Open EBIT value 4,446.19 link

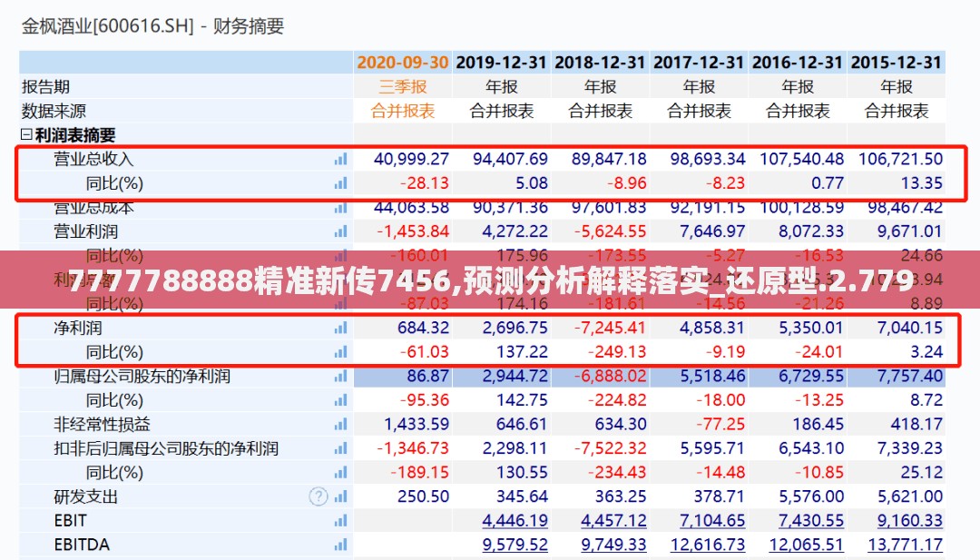(515, 521)
